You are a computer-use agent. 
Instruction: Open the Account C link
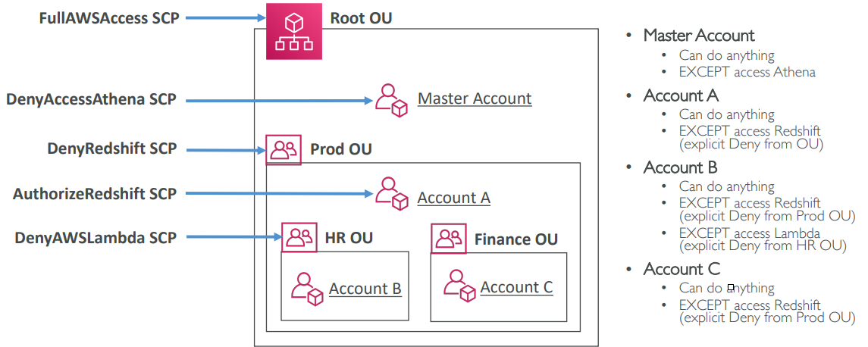516,287
